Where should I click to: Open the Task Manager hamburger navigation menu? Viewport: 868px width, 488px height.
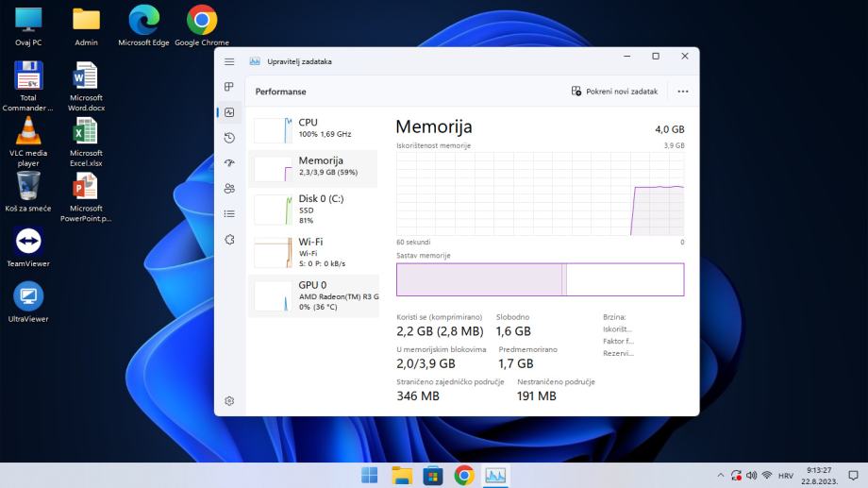(229, 61)
